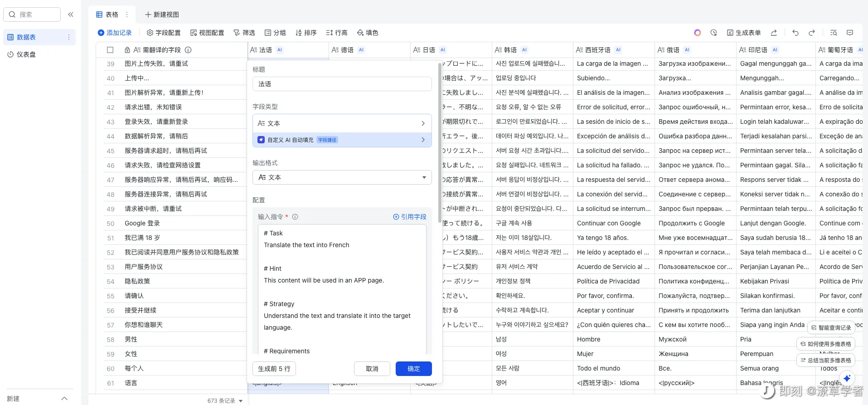Switch to the 表格 view tab
The image size is (868, 405).
tap(108, 15)
